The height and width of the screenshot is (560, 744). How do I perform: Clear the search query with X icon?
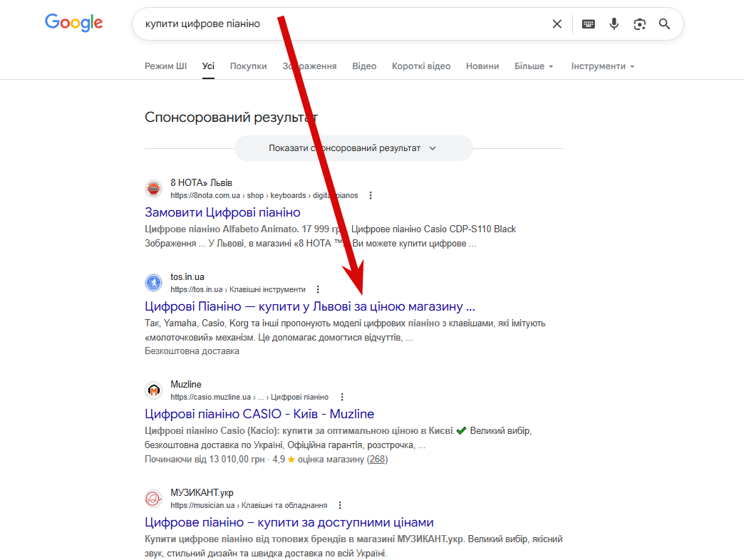point(557,24)
